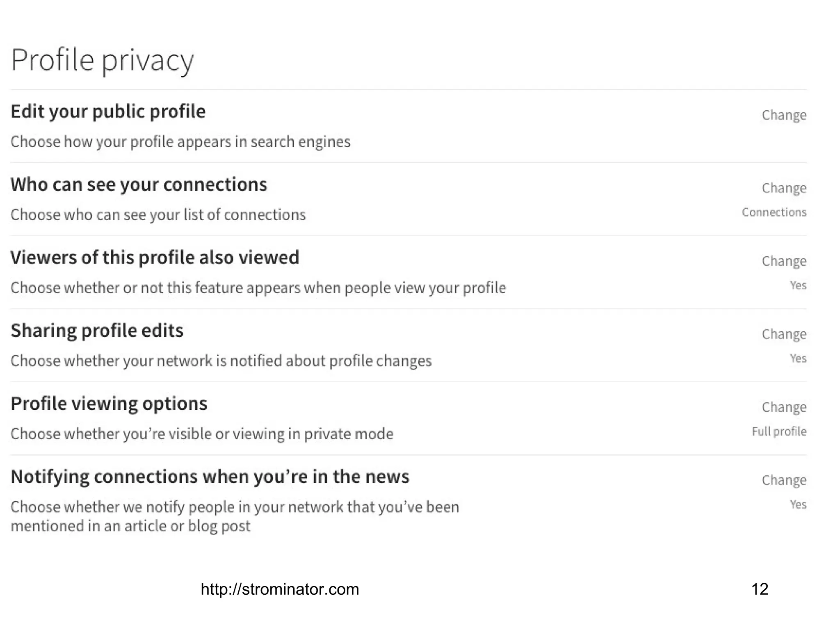Expand the Profile viewing options row
Image resolution: width=840 pixels, height=630 pixels.
pyautogui.click(x=109, y=404)
